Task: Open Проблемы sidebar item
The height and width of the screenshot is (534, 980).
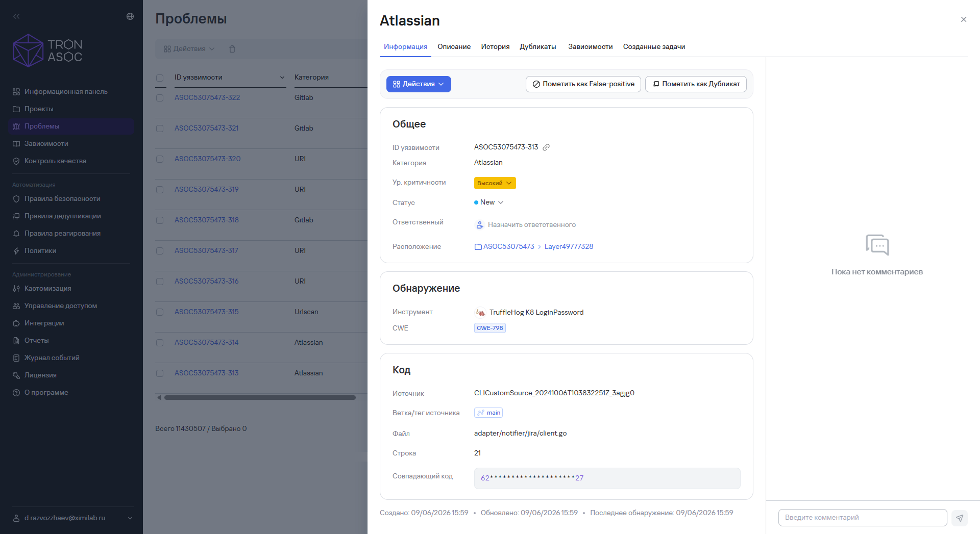Action: tap(71, 126)
